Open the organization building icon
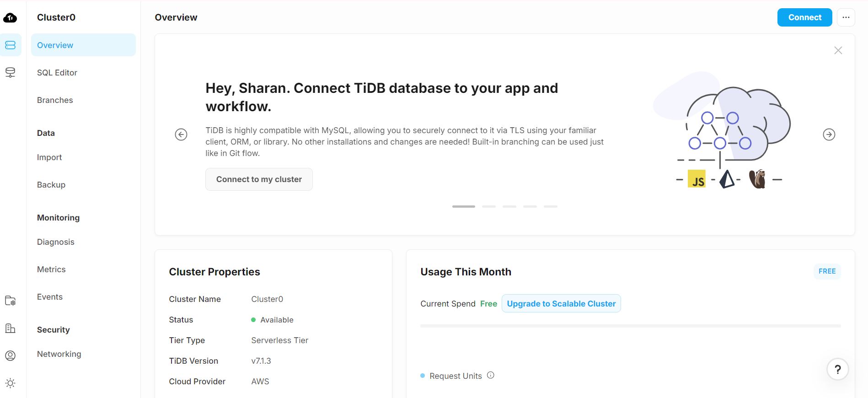This screenshot has height=398, width=868. [x=10, y=328]
